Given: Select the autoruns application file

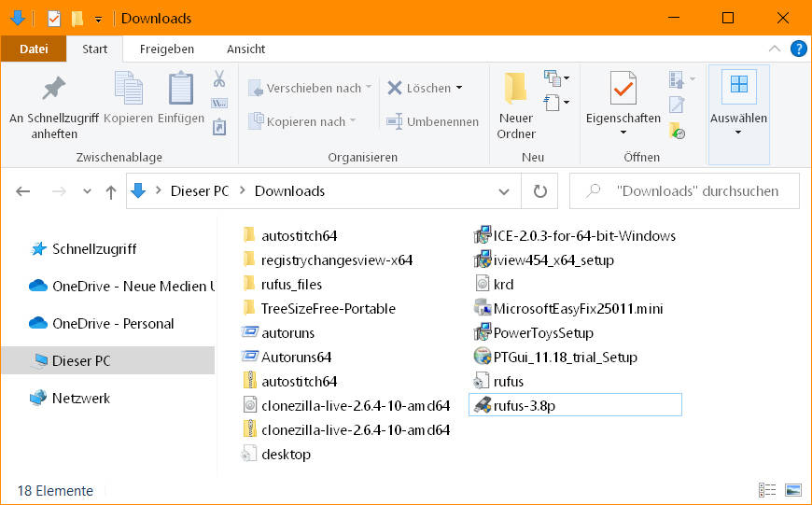Looking at the screenshot, I should coord(278,332).
